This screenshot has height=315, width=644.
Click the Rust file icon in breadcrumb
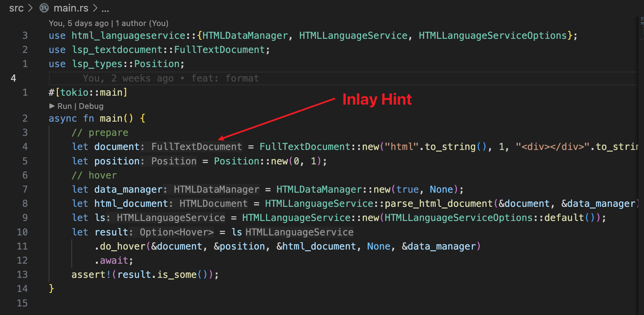(x=44, y=8)
